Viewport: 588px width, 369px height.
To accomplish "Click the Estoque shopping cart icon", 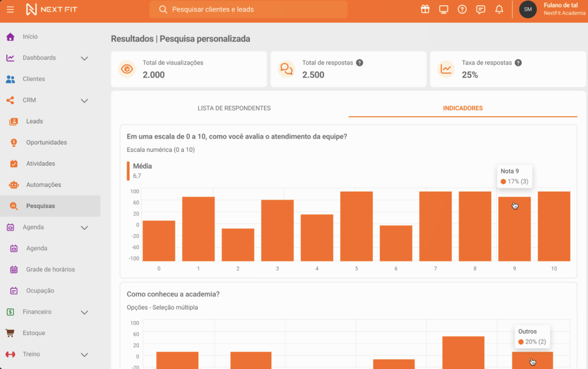I will [x=10, y=333].
